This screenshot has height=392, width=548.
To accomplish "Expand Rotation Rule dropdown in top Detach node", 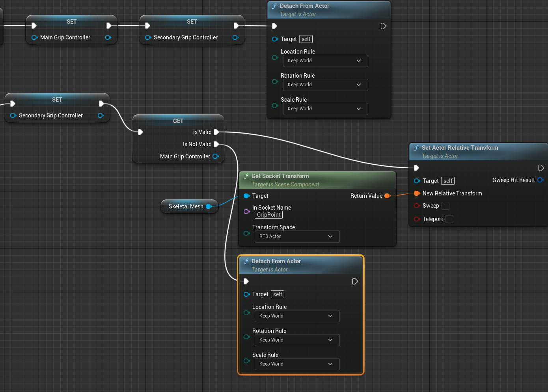I will (325, 85).
